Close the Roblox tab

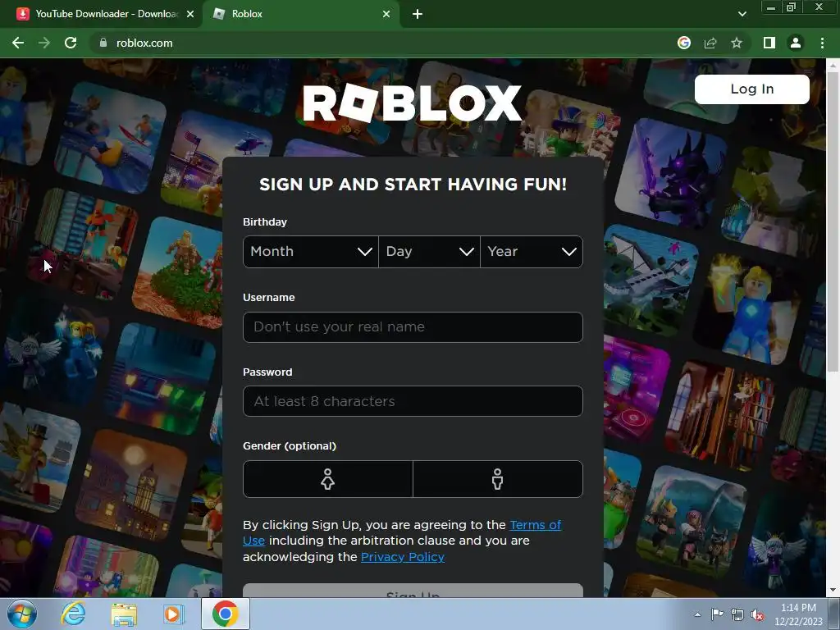pos(386,14)
